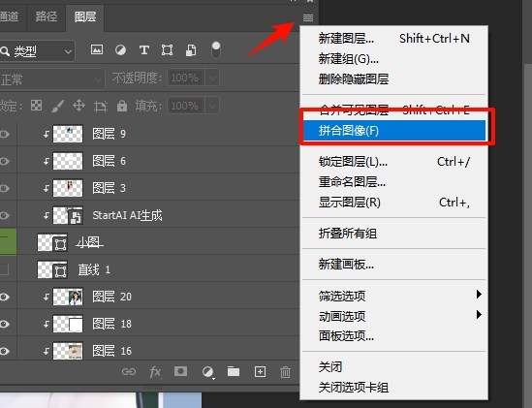Expand the 动画选项 submenu
532x408 pixels.
(393, 316)
